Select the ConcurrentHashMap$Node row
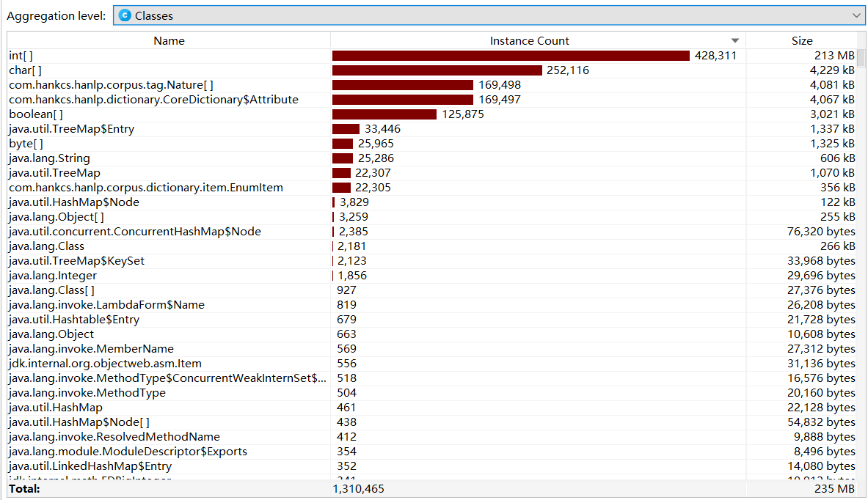The image size is (868, 500). (x=432, y=231)
